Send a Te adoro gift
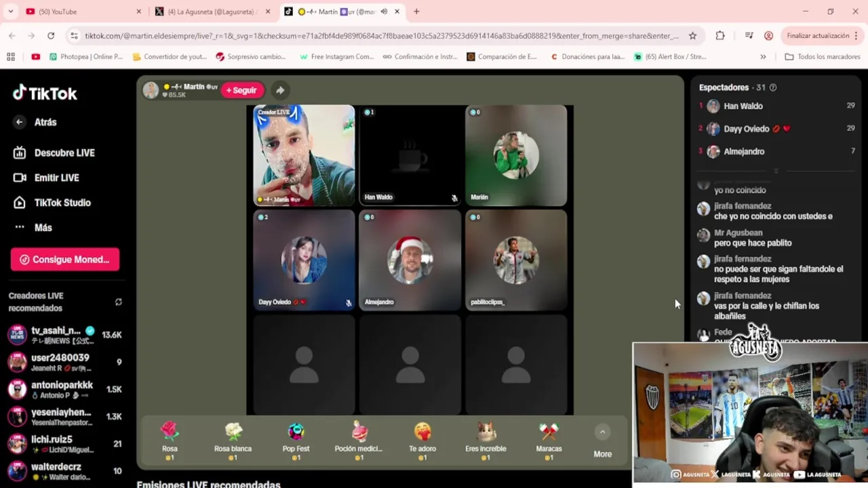 pyautogui.click(x=422, y=441)
